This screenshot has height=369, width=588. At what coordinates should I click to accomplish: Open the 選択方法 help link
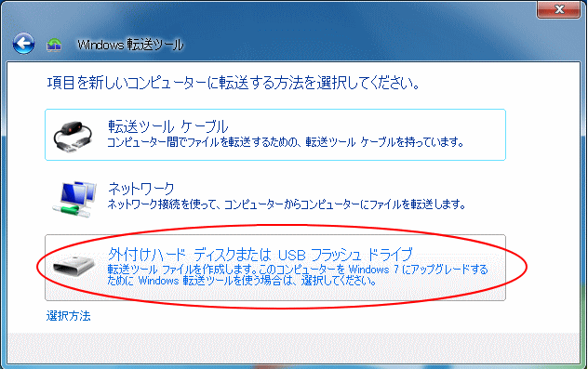click(x=68, y=316)
